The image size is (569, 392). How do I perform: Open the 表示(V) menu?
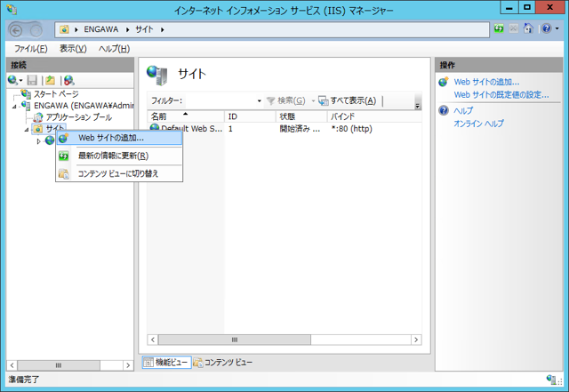[73, 49]
